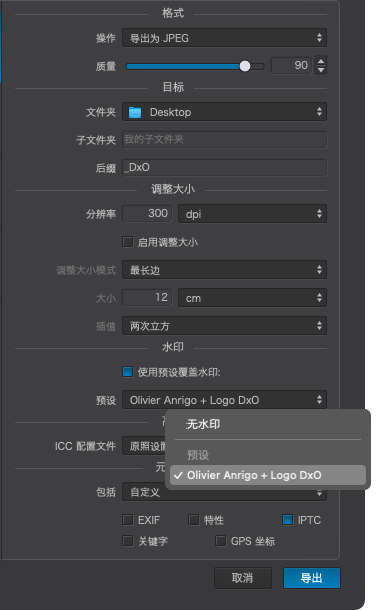
Task: Click the Desktop folder icon
Action: point(135,112)
